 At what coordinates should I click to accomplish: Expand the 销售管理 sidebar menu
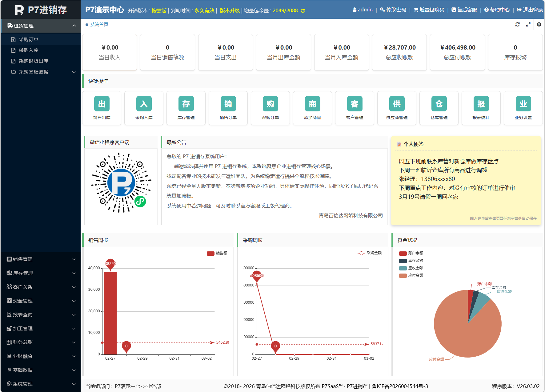point(40,259)
